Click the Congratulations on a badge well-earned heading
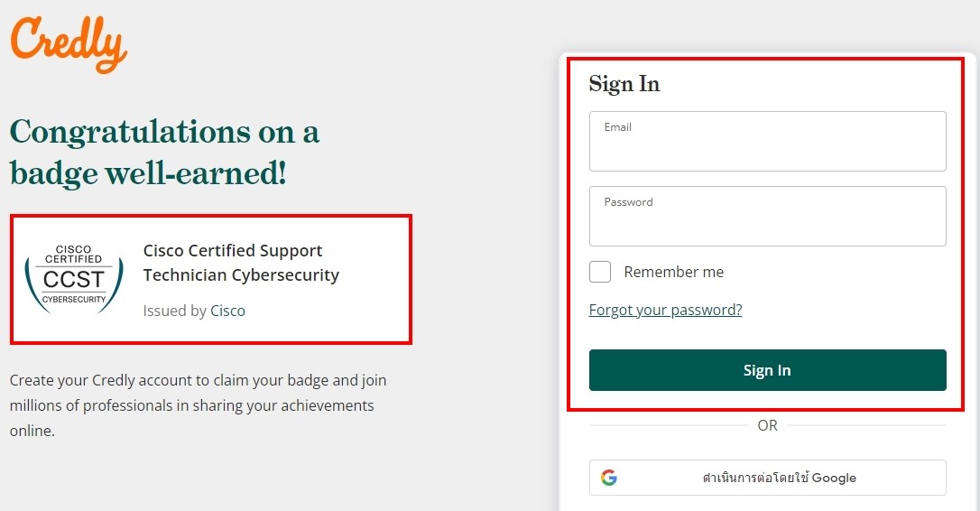The image size is (980, 511). [165, 153]
